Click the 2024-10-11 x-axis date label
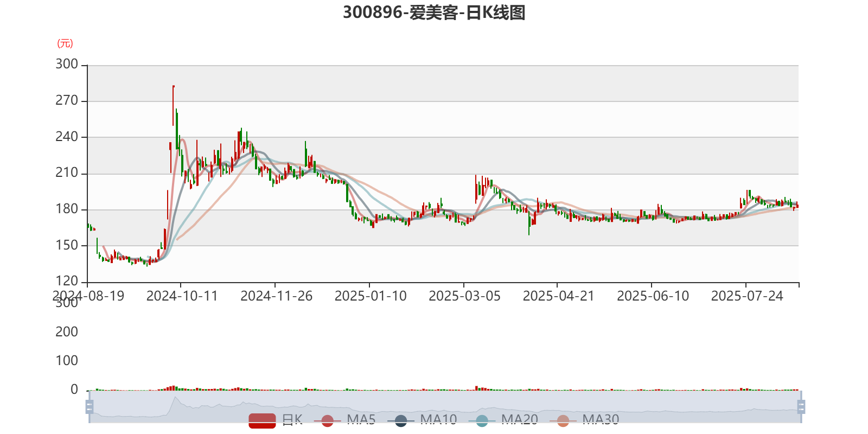868x434 pixels. point(182,296)
